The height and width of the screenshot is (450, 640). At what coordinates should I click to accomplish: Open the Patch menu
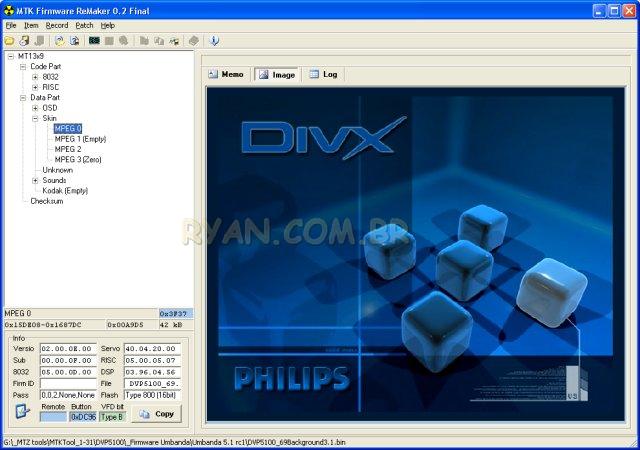click(84, 25)
